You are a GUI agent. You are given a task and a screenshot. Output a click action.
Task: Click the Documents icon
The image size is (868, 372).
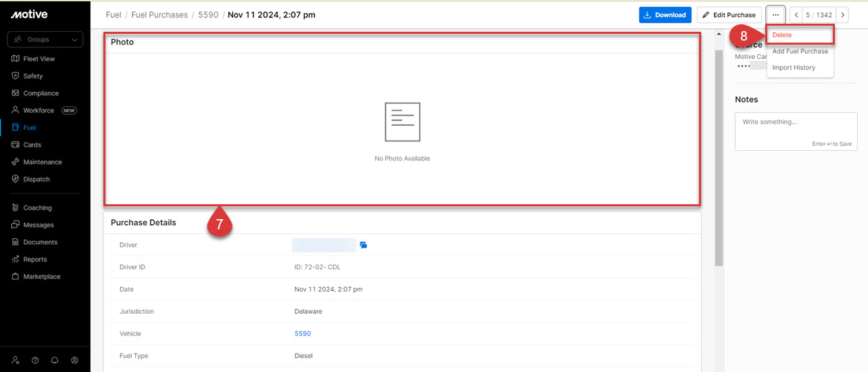click(x=16, y=242)
